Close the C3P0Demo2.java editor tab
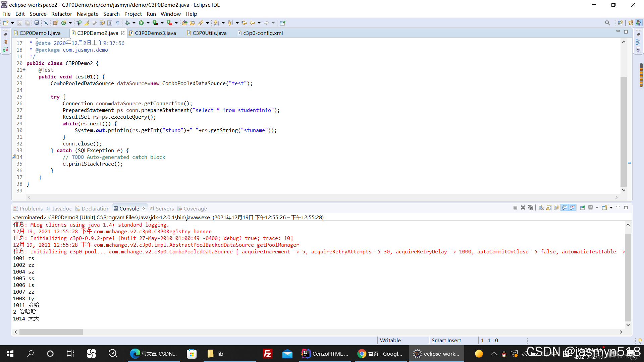The image size is (644, 362). [x=123, y=33]
